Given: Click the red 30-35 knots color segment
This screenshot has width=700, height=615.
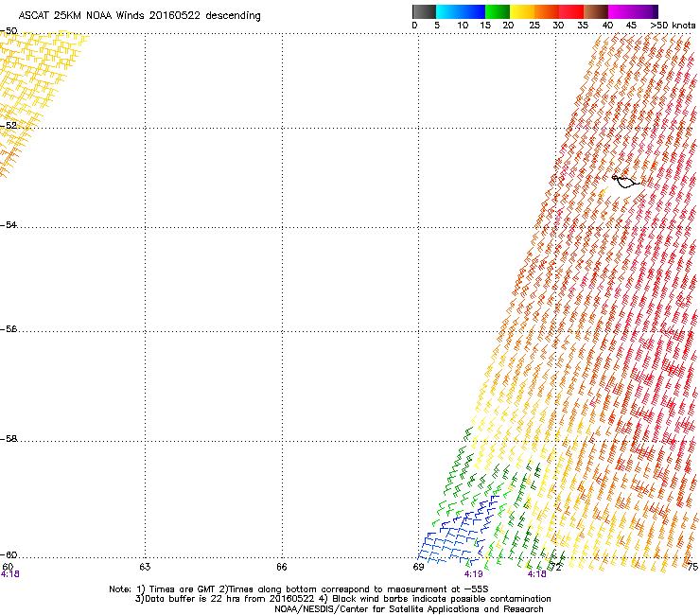Looking at the screenshot, I should click(x=571, y=11).
